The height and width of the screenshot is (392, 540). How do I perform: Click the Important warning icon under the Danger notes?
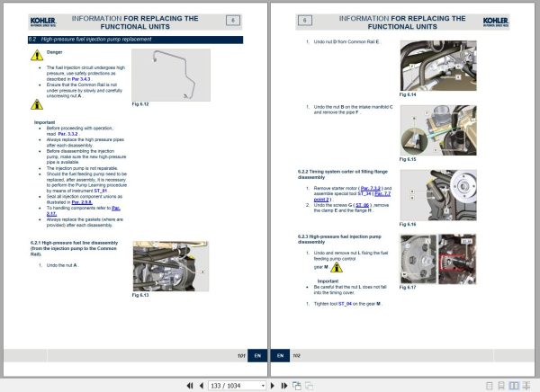[37, 104]
